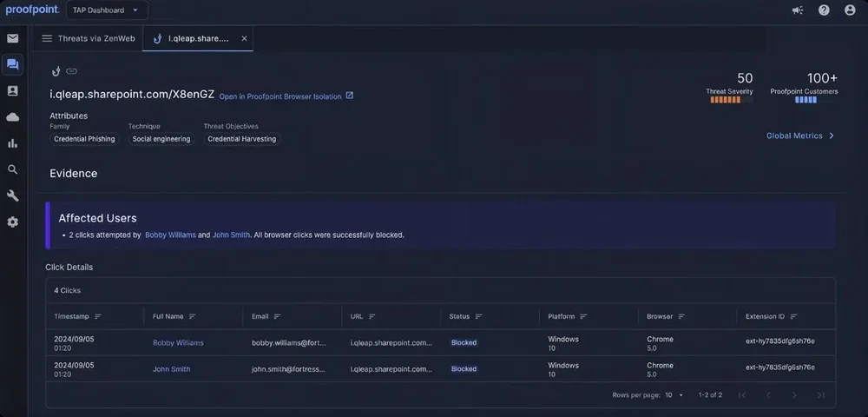Click the i.qleap.sharepoint.com/X8enGZ heading
This screenshot has height=417, width=868.
pyautogui.click(x=132, y=94)
